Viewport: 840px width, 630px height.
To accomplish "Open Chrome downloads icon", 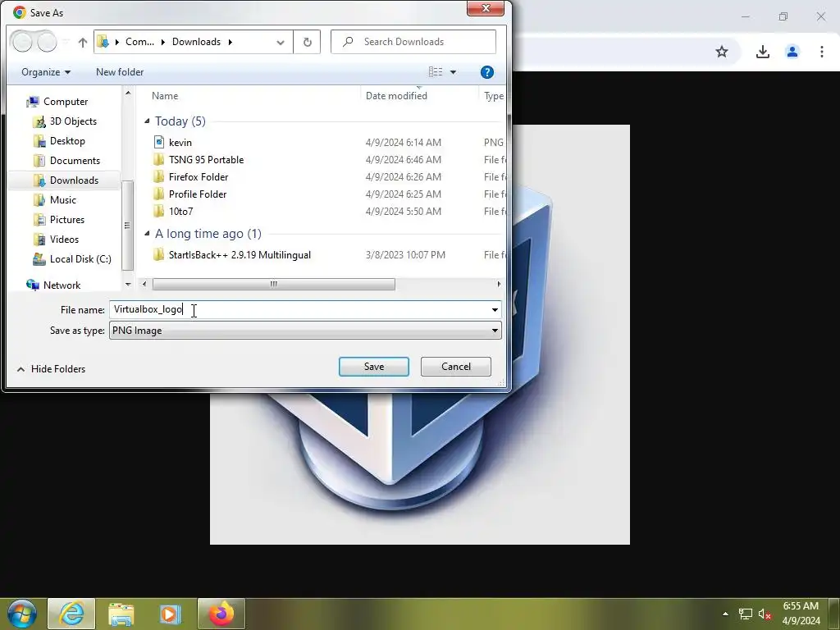I will (x=762, y=52).
